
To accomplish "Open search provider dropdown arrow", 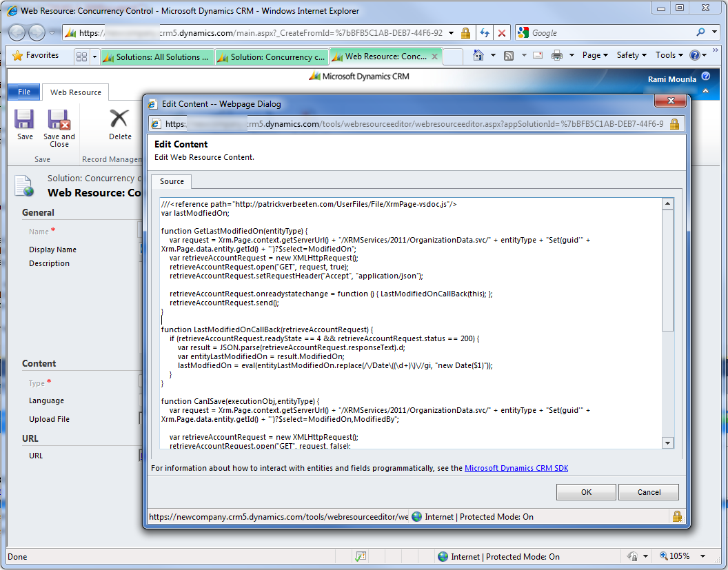I will 714,32.
